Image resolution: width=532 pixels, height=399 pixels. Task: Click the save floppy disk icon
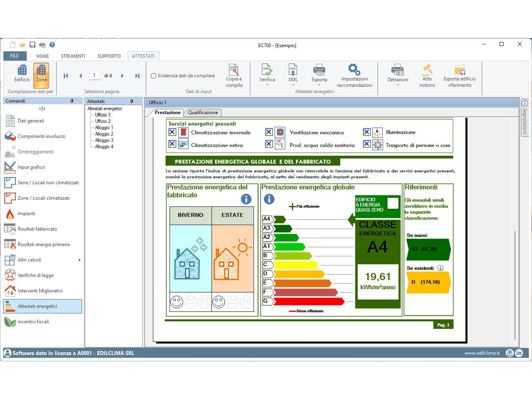pyautogui.click(x=32, y=45)
